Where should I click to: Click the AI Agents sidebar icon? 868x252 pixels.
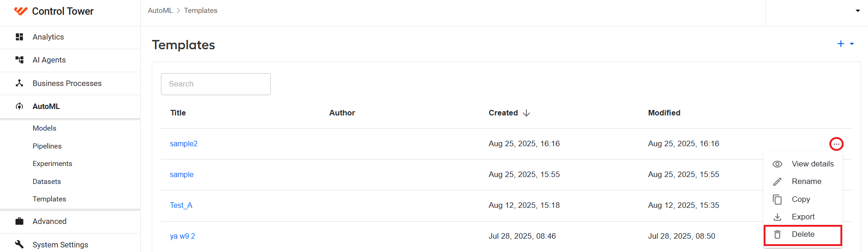(x=19, y=60)
